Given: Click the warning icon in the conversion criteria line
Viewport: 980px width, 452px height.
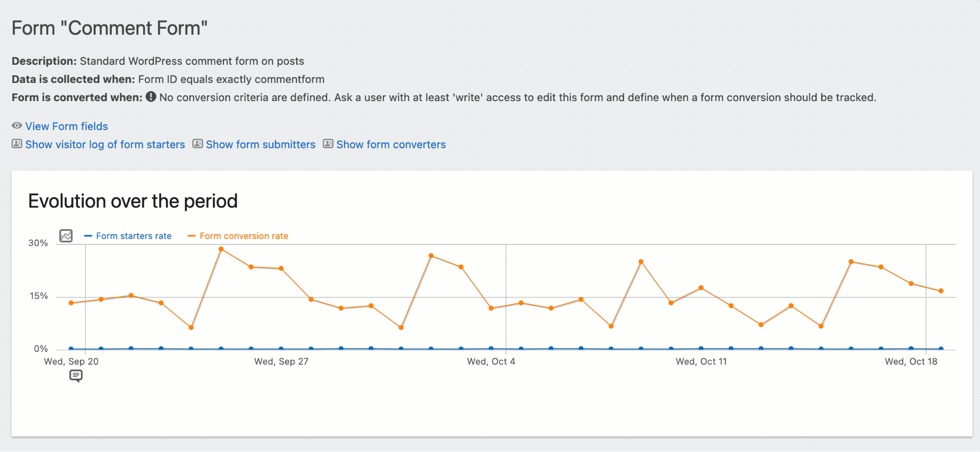Looking at the screenshot, I should [x=151, y=97].
